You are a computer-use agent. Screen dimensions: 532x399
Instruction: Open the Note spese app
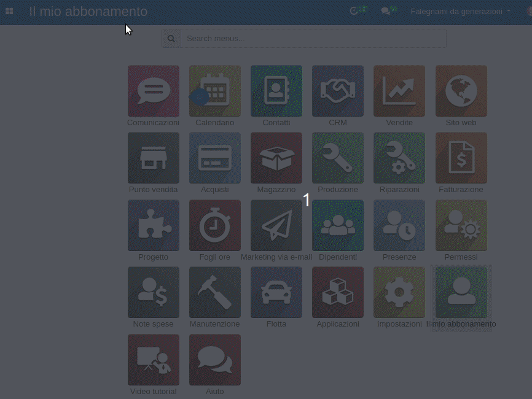[154, 292]
